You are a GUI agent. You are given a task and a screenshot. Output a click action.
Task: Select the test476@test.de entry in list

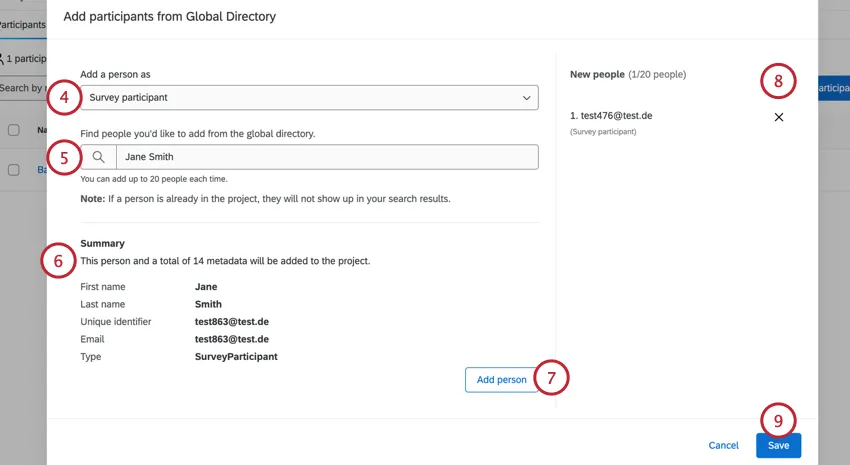(x=610, y=116)
